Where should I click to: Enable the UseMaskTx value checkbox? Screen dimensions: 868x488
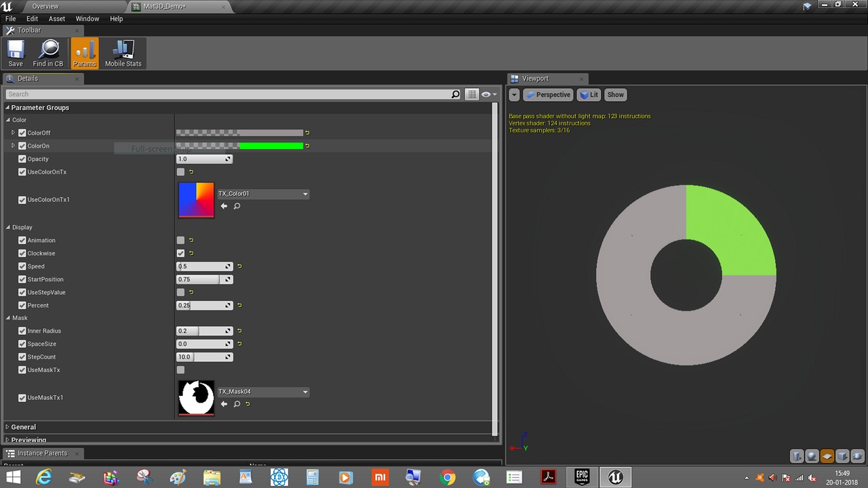180,370
